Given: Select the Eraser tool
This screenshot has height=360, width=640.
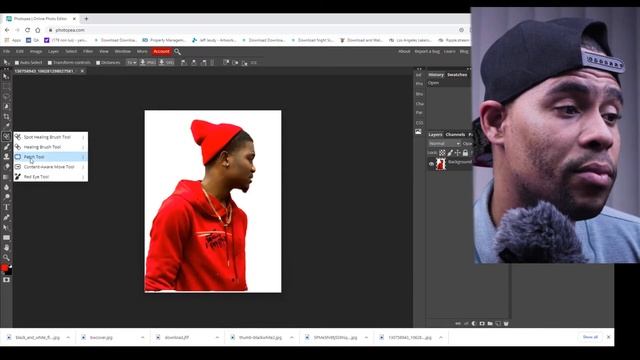Looking at the screenshot, I should pos(6,167).
